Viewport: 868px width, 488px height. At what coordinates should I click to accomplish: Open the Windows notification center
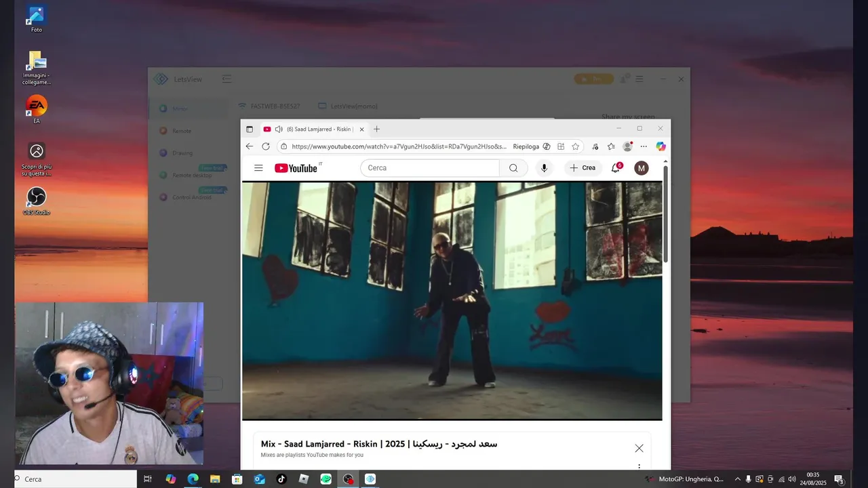point(839,479)
